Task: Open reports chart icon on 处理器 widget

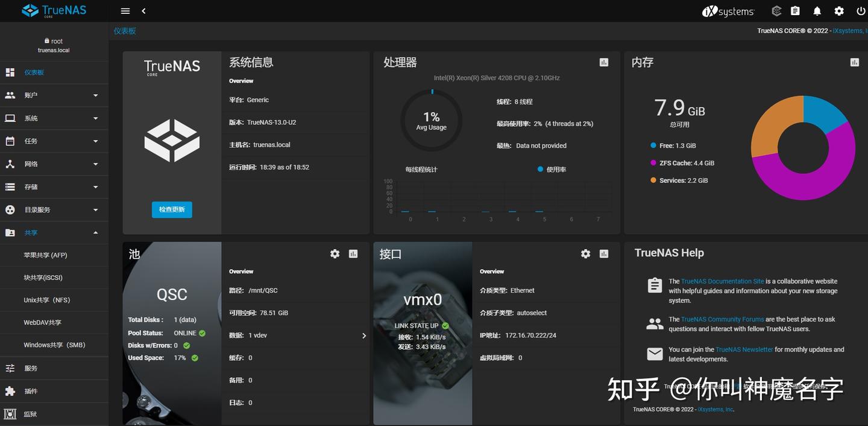Action: tap(603, 62)
